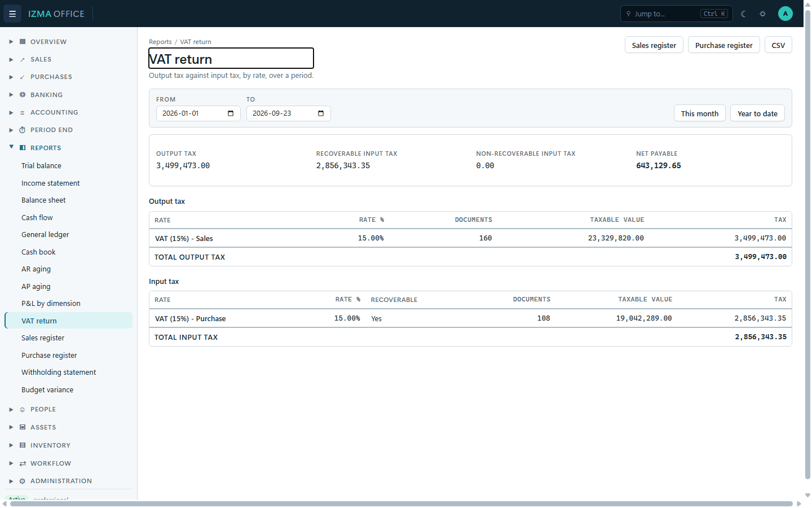This screenshot has height=508, width=812.
Task: Click the Period End clock icon
Action: coord(23,130)
